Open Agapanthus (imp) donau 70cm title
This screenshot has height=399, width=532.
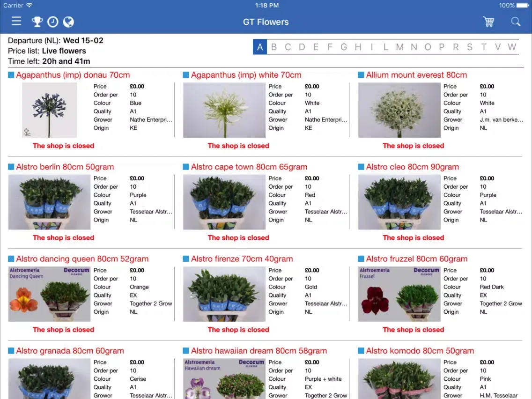(x=73, y=75)
